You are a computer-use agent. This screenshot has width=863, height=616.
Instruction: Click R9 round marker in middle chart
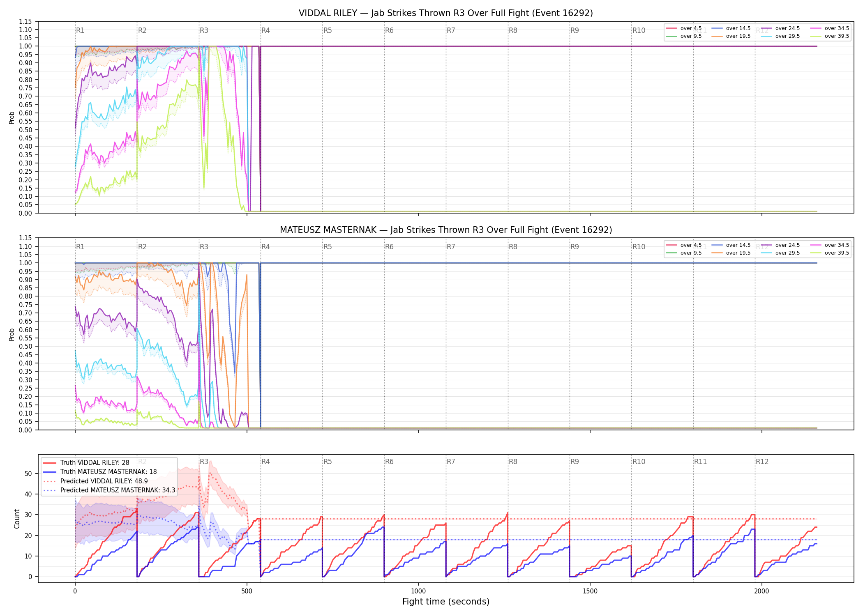tap(575, 247)
